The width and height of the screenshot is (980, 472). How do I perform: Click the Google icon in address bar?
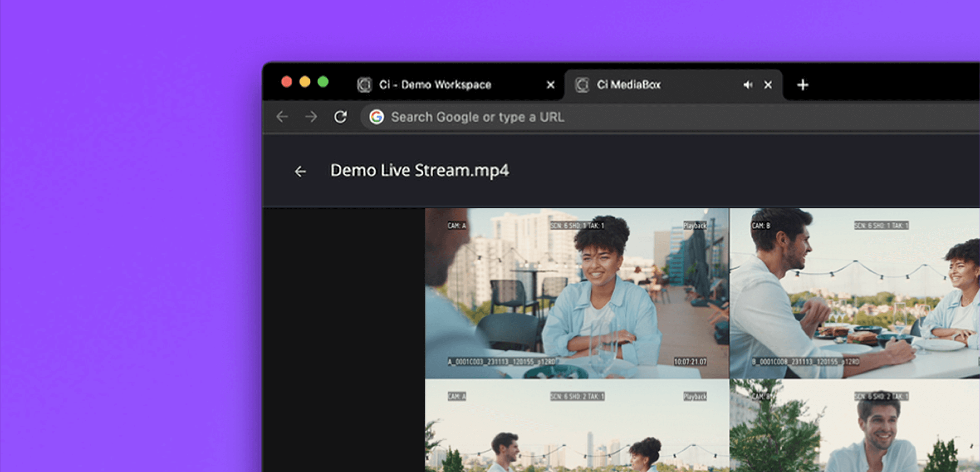[377, 117]
